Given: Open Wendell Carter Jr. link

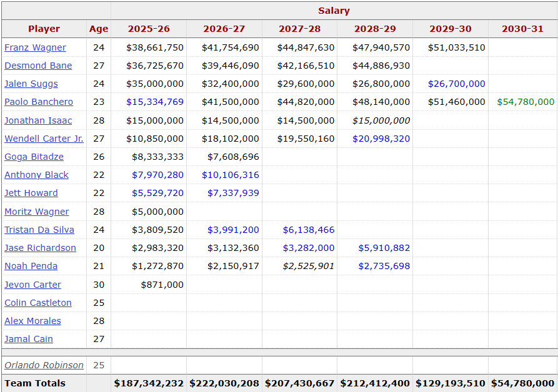Looking at the screenshot, I should pyautogui.click(x=44, y=139).
